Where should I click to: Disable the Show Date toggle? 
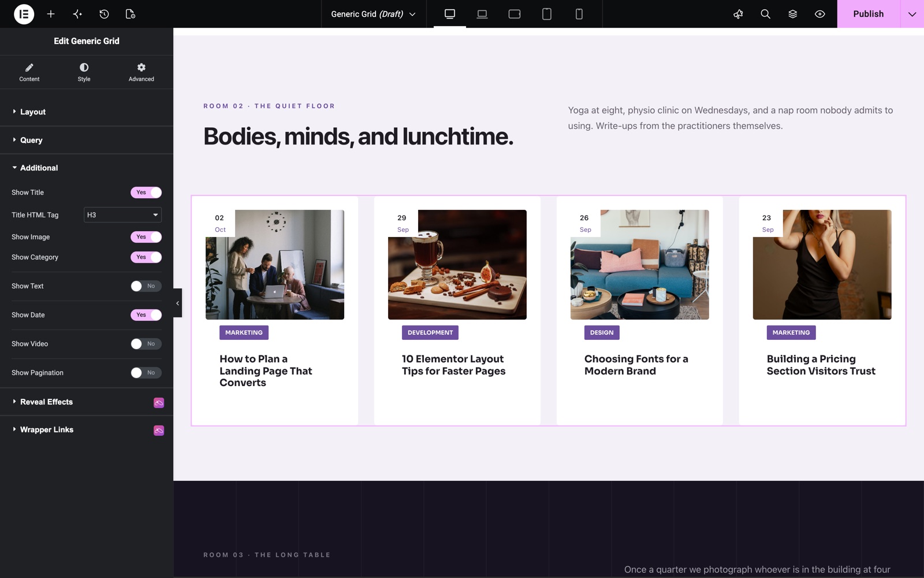coord(146,315)
